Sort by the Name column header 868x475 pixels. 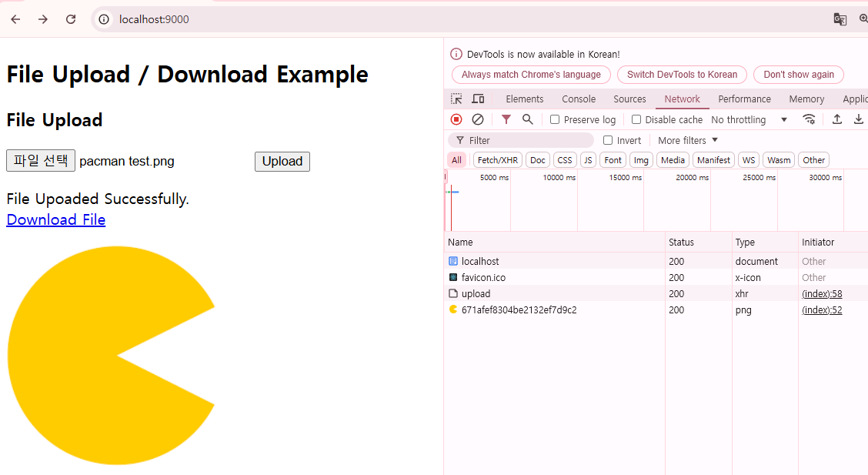tap(555, 242)
